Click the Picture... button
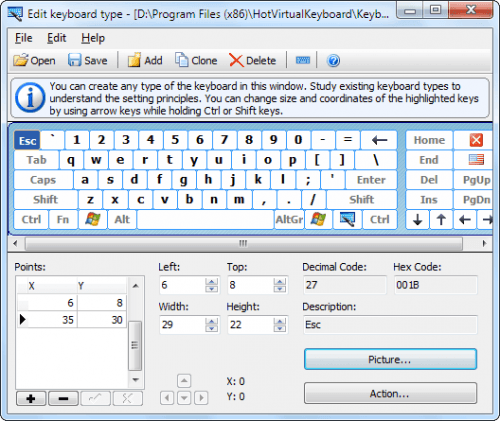 [x=390, y=359]
